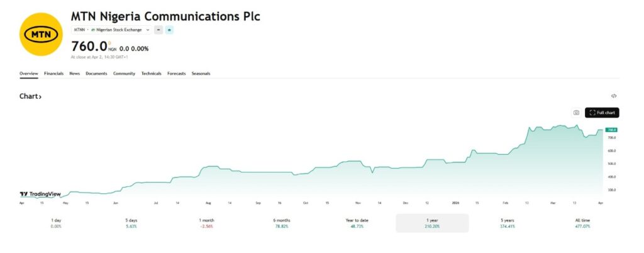Image resolution: width=644 pixels, height=253 pixels.
Task: Take a chart snapshot with camera icon
Action: point(575,113)
